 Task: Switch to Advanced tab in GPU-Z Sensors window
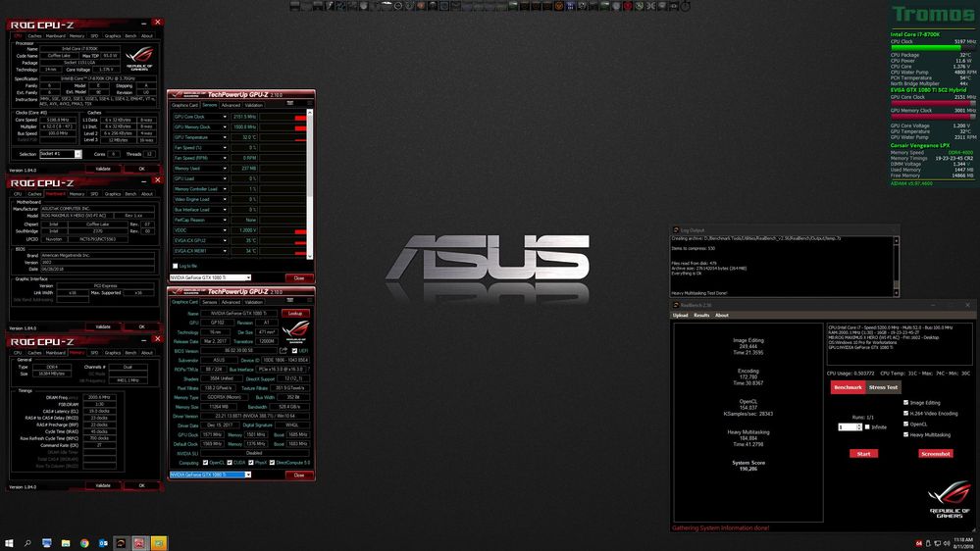point(231,105)
